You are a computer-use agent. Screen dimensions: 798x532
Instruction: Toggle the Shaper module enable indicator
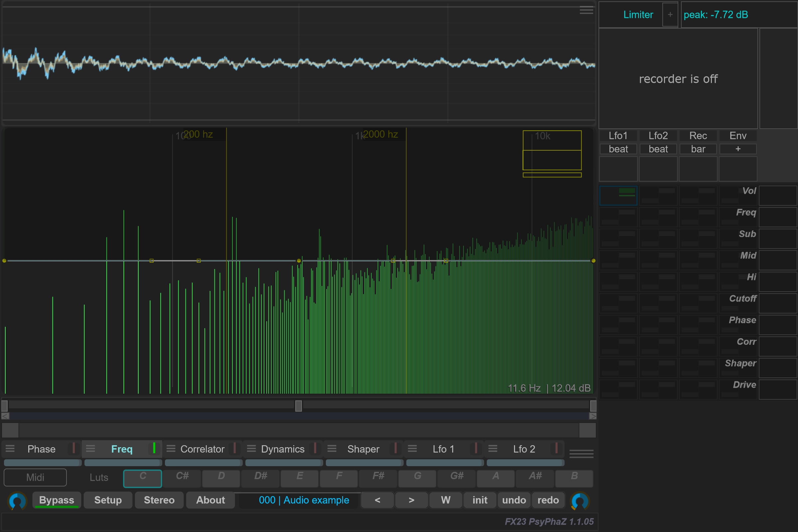(x=395, y=448)
